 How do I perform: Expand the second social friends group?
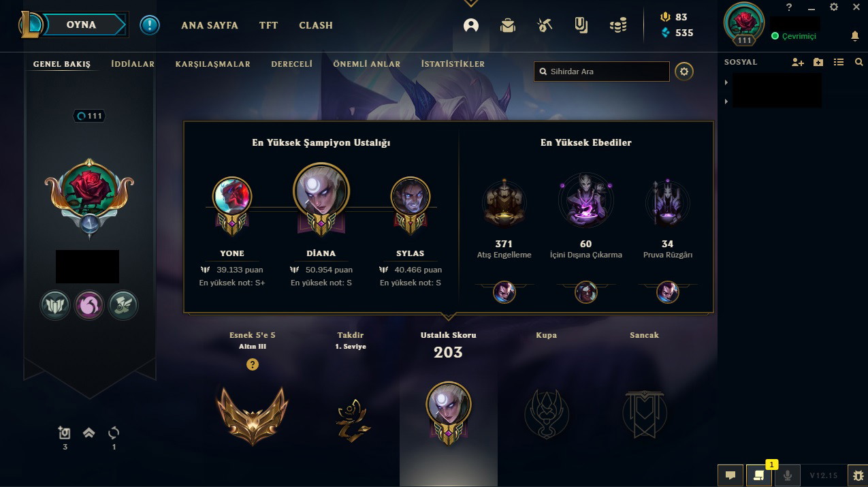[726, 101]
